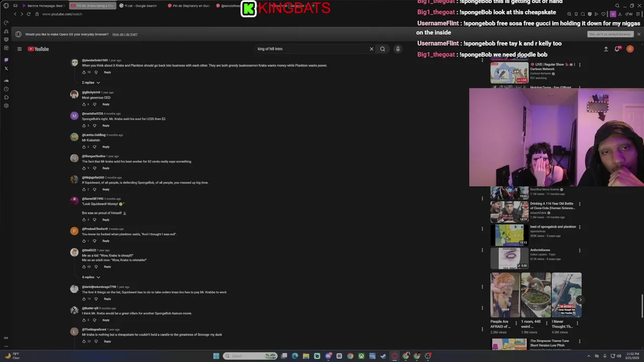Screen dimensions: 644x362
Task: Open @Ninjagofan360 username link
Action: tap(93, 177)
